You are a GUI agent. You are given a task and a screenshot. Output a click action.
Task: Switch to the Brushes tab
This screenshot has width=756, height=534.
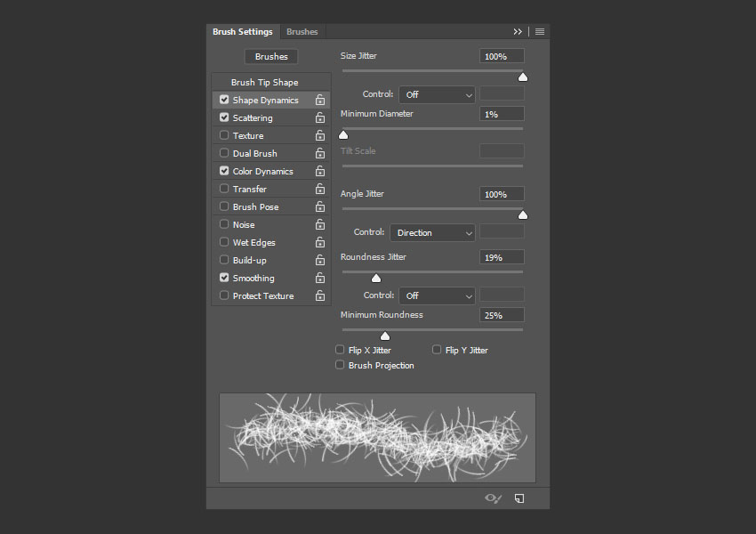pyautogui.click(x=302, y=32)
